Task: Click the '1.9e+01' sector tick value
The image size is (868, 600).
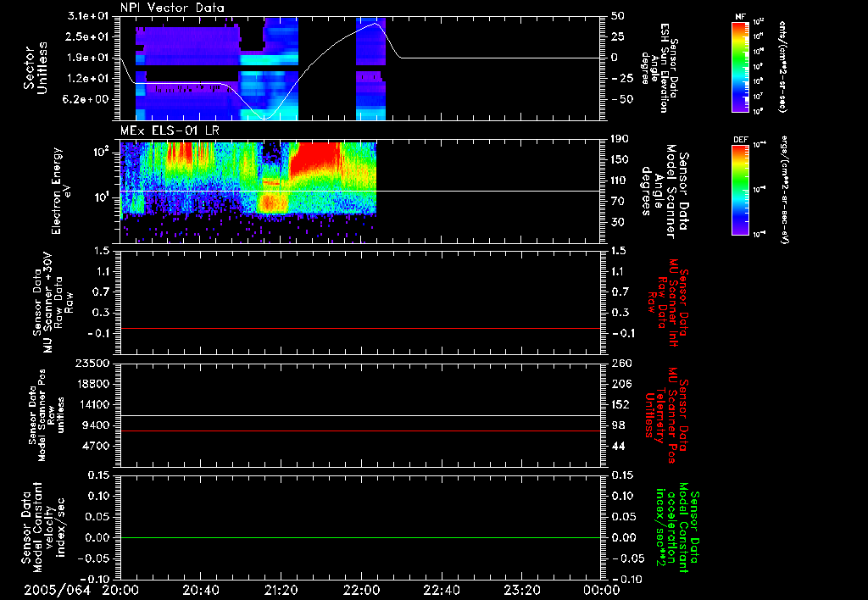Action: 88,58
